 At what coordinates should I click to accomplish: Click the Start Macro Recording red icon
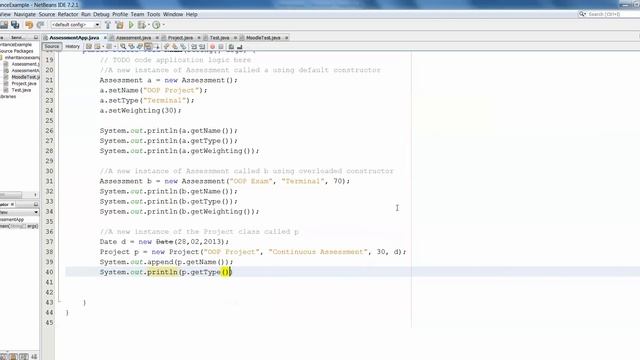coord(212,47)
